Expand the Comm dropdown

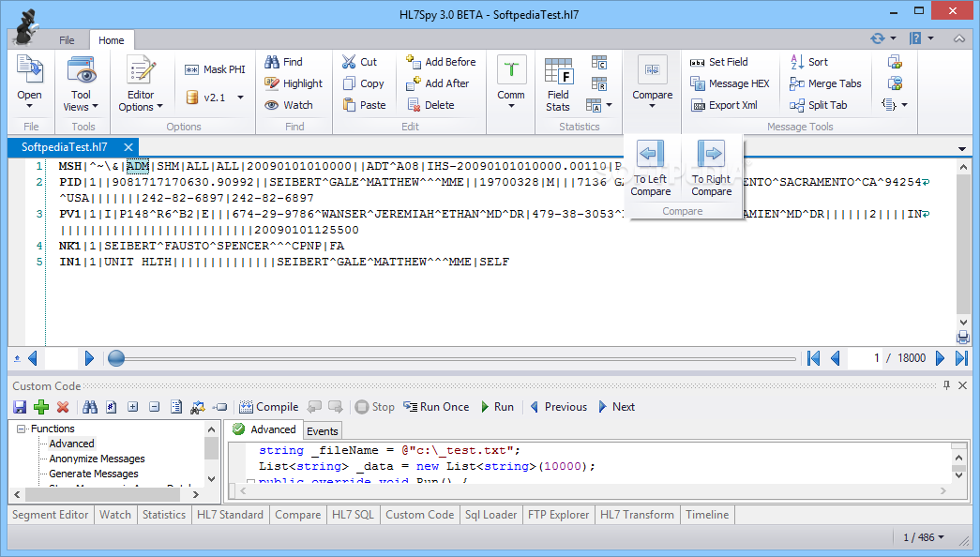click(x=511, y=106)
